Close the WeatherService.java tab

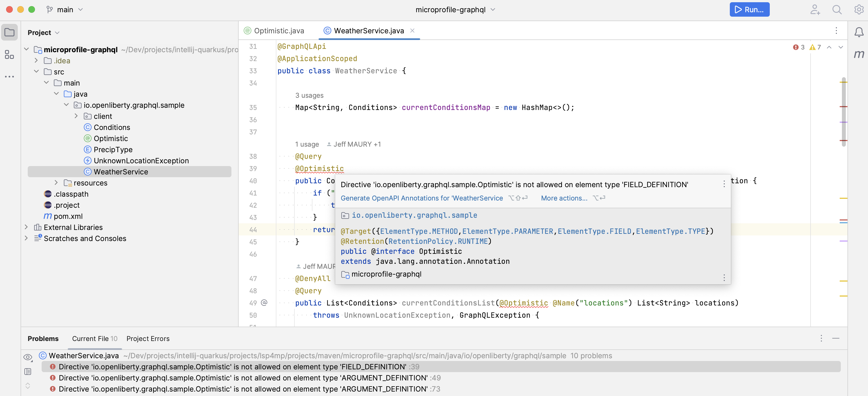coord(412,31)
